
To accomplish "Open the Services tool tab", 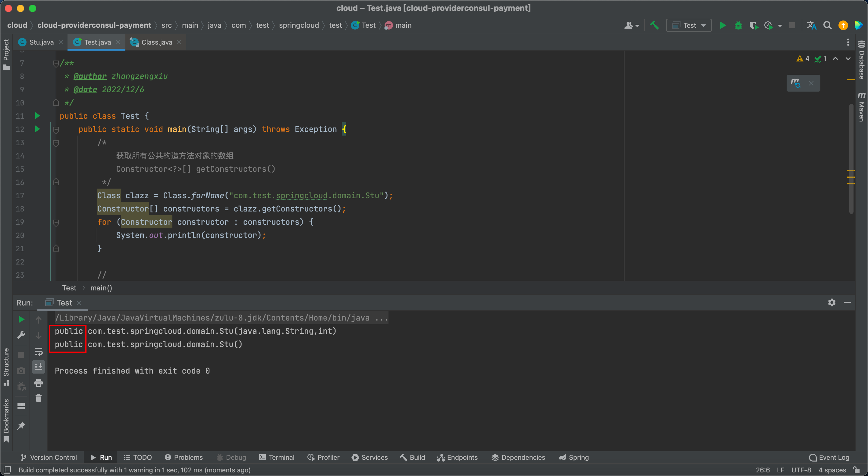I will (370, 457).
